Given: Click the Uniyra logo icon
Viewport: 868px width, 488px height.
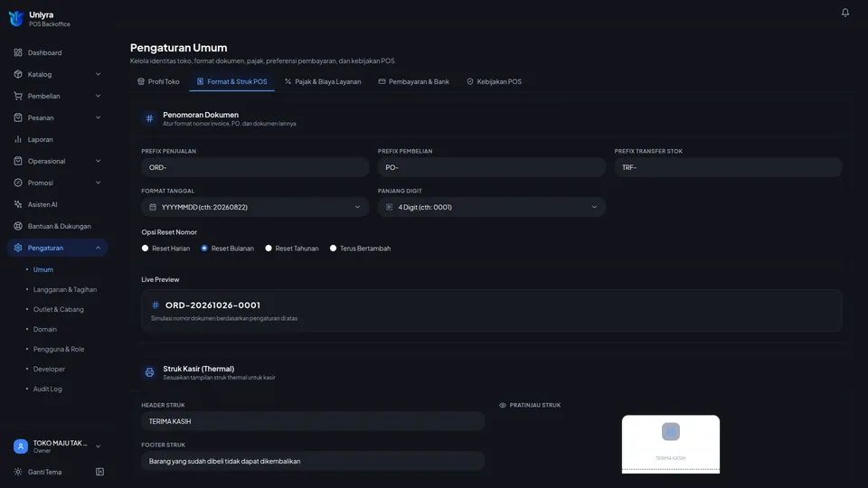Looking at the screenshot, I should coord(16,18).
